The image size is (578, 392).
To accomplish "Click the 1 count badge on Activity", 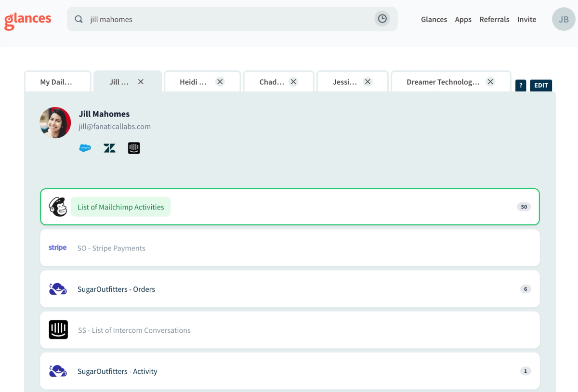I will point(525,371).
